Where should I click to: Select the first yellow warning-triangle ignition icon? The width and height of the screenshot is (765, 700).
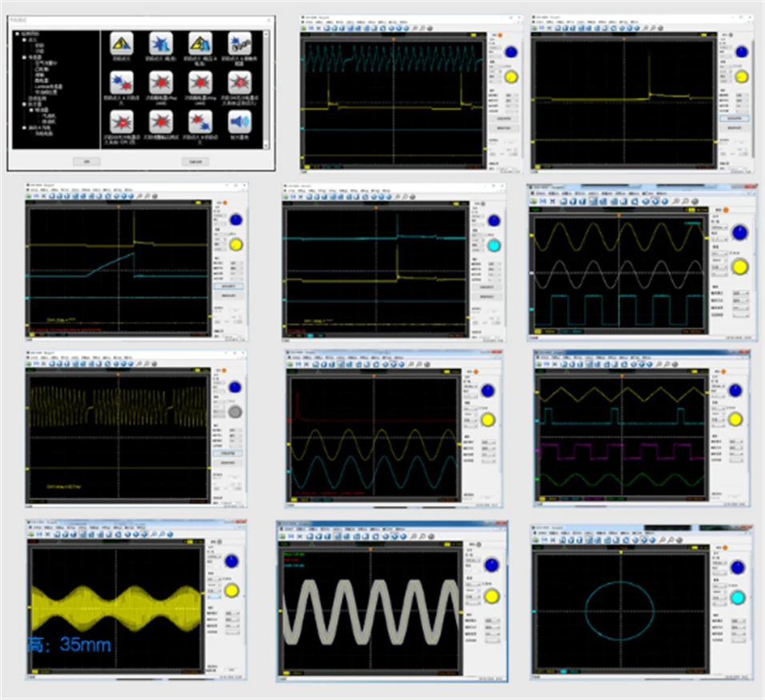coord(121,43)
